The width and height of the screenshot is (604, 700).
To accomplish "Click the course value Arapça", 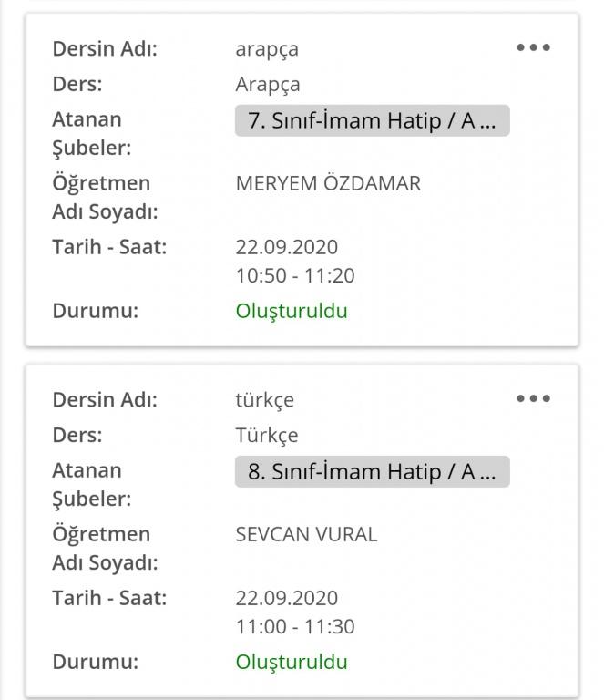I will pyautogui.click(x=268, y=85).
